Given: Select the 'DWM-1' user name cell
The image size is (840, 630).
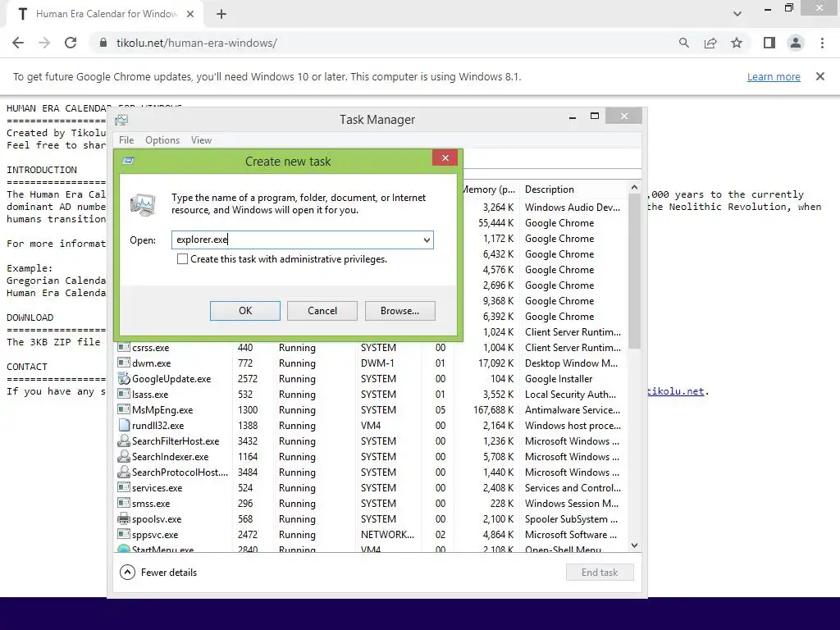Looking at the screenshot, I should point(377,363).
